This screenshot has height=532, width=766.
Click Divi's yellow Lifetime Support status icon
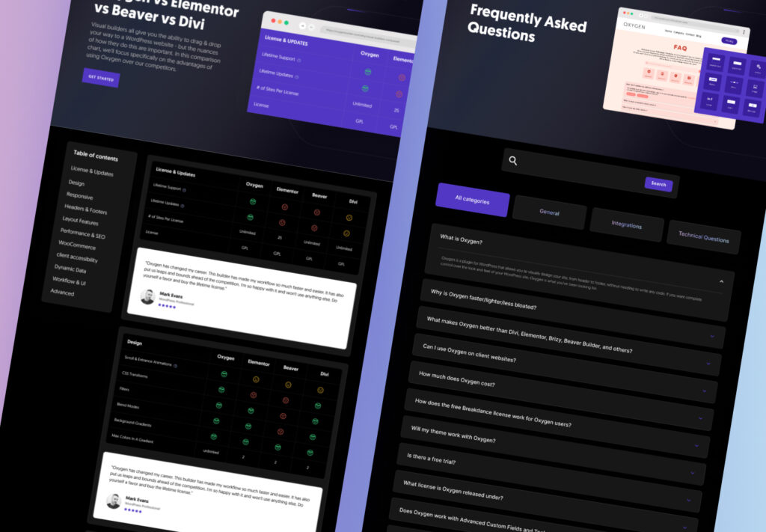[x=348, y=218]
